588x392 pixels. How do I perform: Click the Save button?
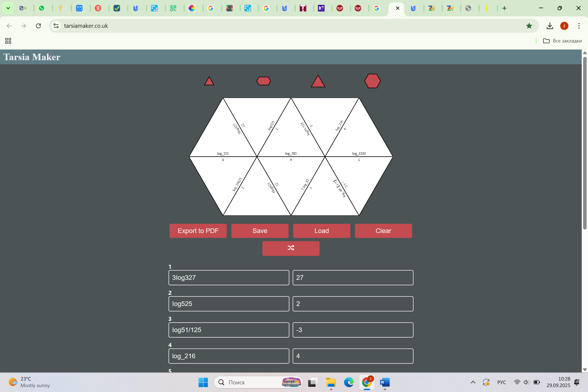pyautogui.click(x=260, y=231)
